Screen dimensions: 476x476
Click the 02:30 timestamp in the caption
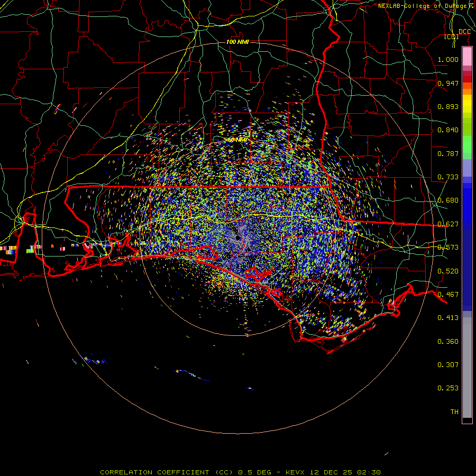(x=369, y=472)
